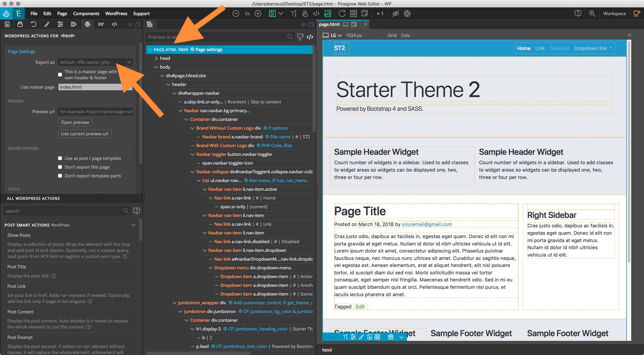Screen dimensions: 644x355
Task: Open the help question bubble icon
Action: [x=578, y=13]
